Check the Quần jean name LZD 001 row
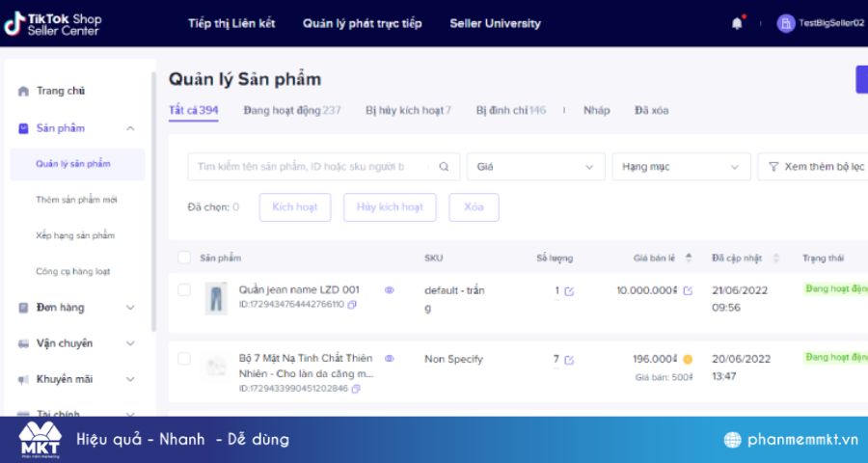The width and height of the screenshot is (868, 463). pos(184,289)
